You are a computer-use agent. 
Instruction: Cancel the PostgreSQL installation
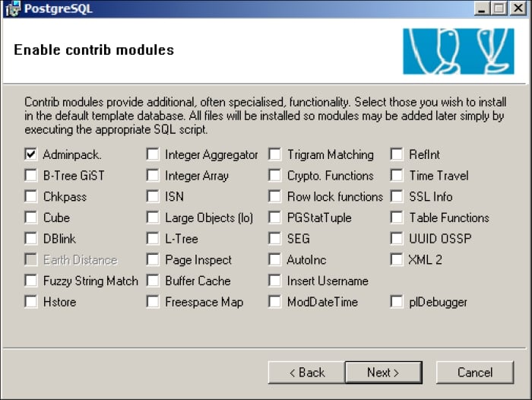[475, 373]
